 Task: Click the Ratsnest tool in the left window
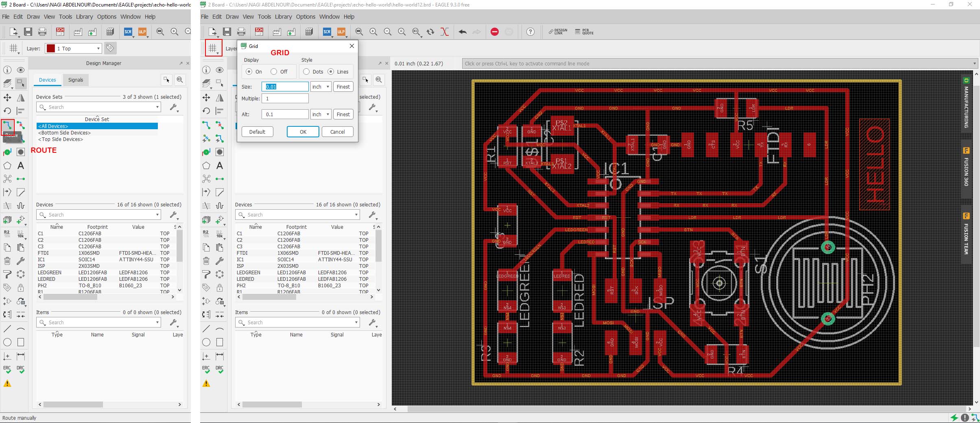(x=7, y=179)
